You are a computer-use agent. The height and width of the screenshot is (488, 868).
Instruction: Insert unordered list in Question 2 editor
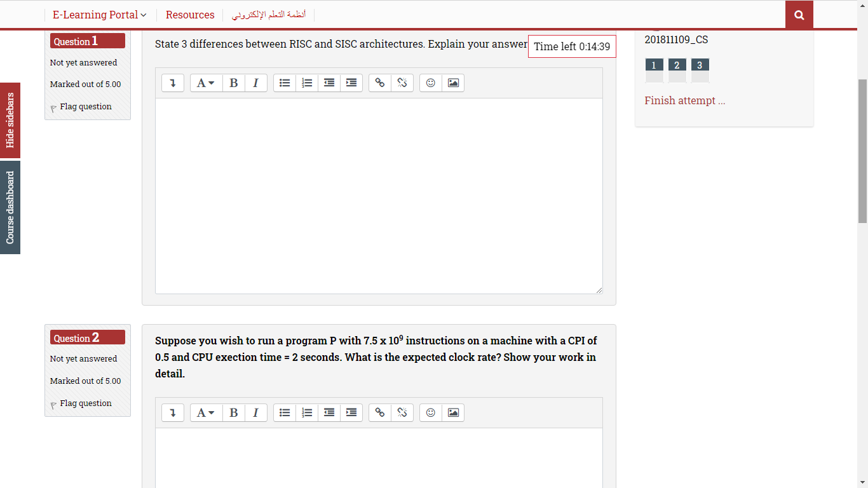point(285,412)
